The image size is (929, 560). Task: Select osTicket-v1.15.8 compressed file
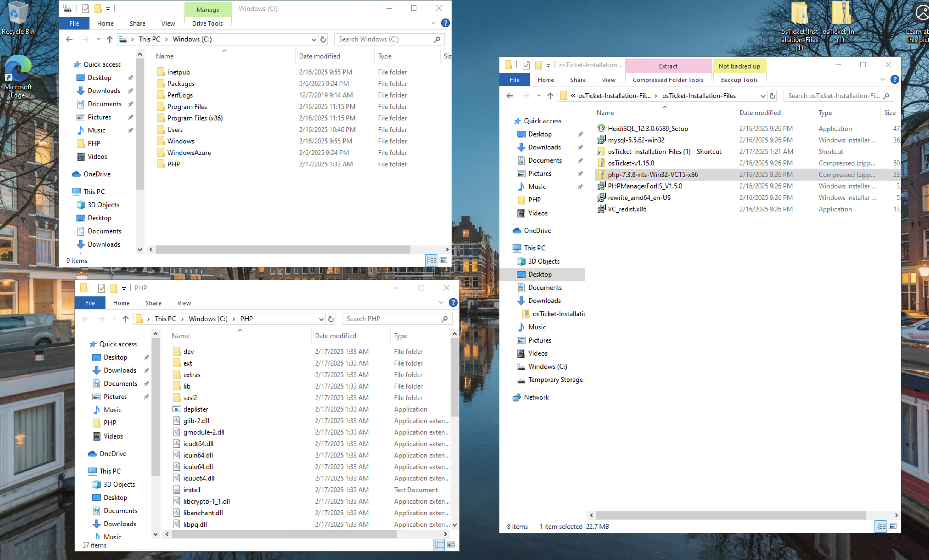631,163
